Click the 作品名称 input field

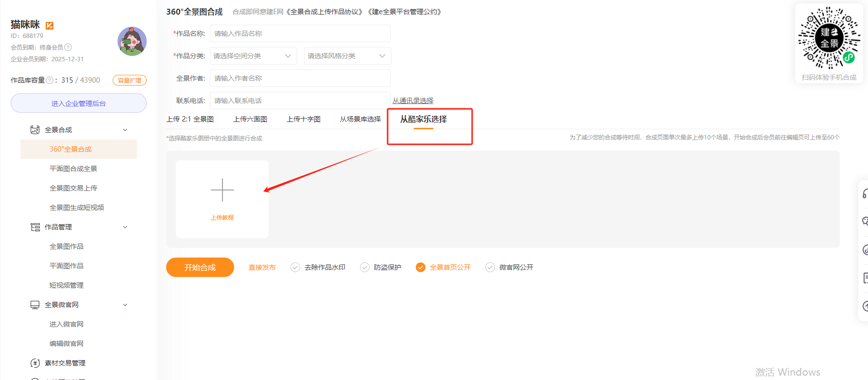300,34
